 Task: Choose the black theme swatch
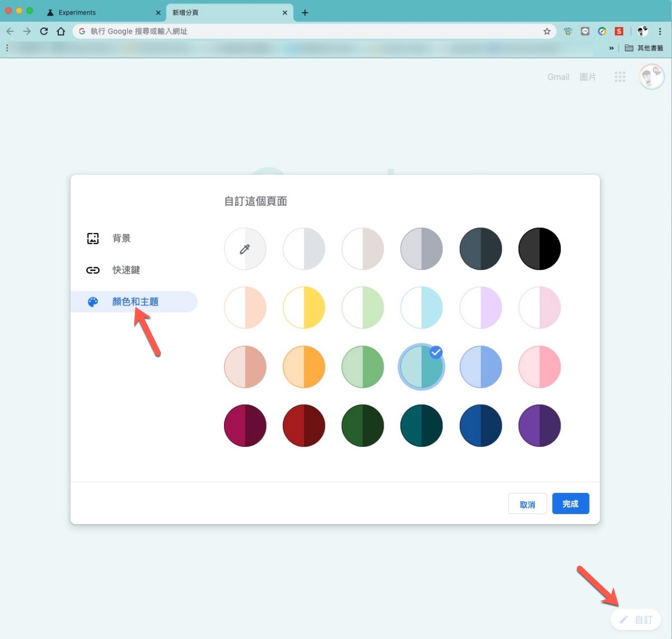click(539, 249)
